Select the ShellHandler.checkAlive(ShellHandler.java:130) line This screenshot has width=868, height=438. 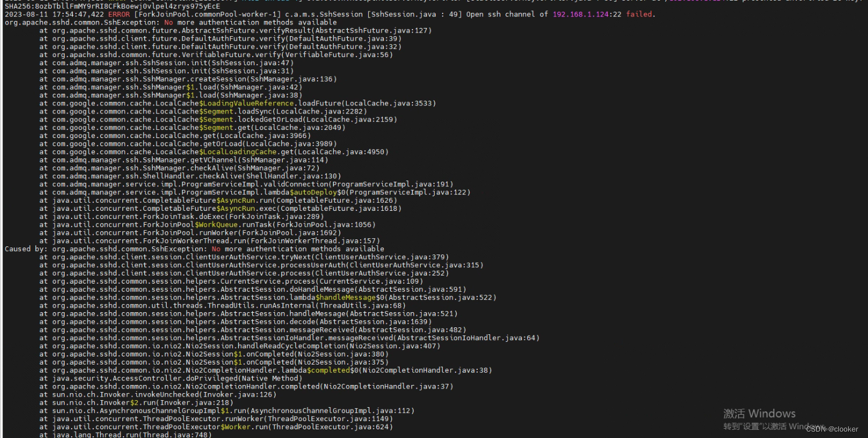[190, 176]
